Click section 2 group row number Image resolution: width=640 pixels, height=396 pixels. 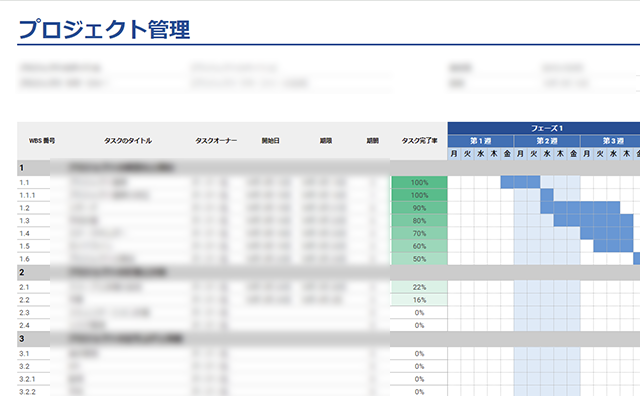click(x=22, y=272)
